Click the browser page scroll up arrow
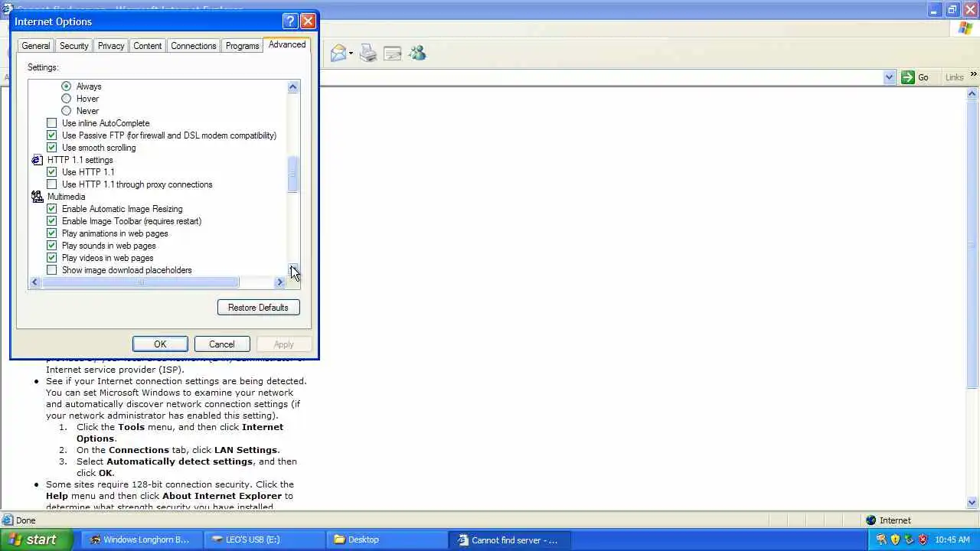The image size is (980, 551). pyautogui.click(x=973, y=93)
